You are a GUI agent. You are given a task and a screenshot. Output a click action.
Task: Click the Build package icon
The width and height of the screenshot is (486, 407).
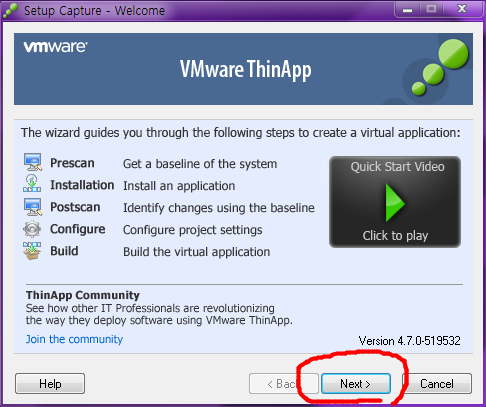(32, 251)
